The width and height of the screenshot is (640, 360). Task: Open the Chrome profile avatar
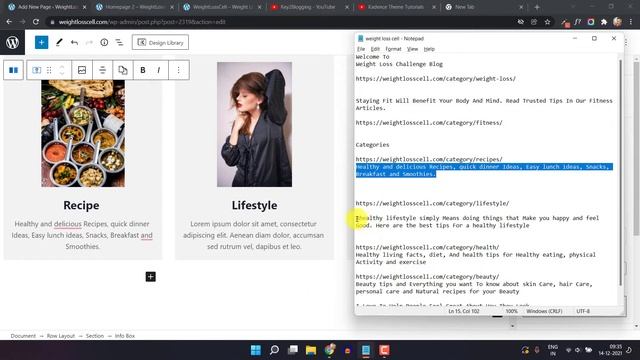pyautogui.click(x=617, y=22)
